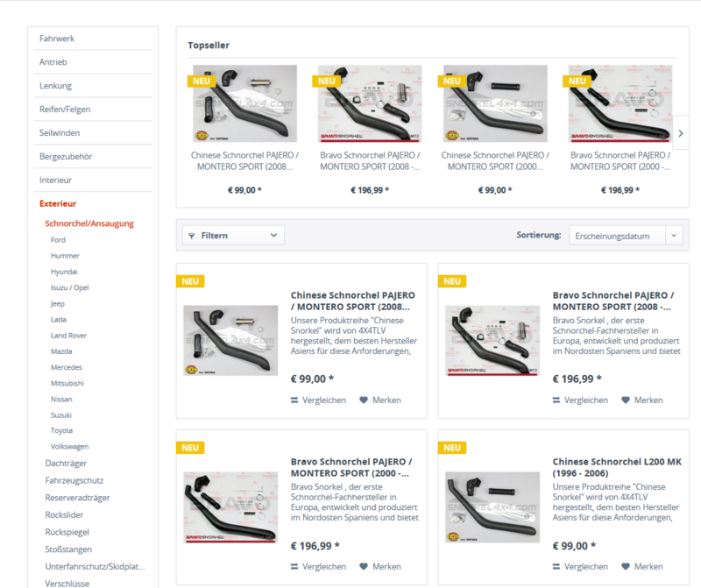Open Land Rover snorkel list

(69, 336)
